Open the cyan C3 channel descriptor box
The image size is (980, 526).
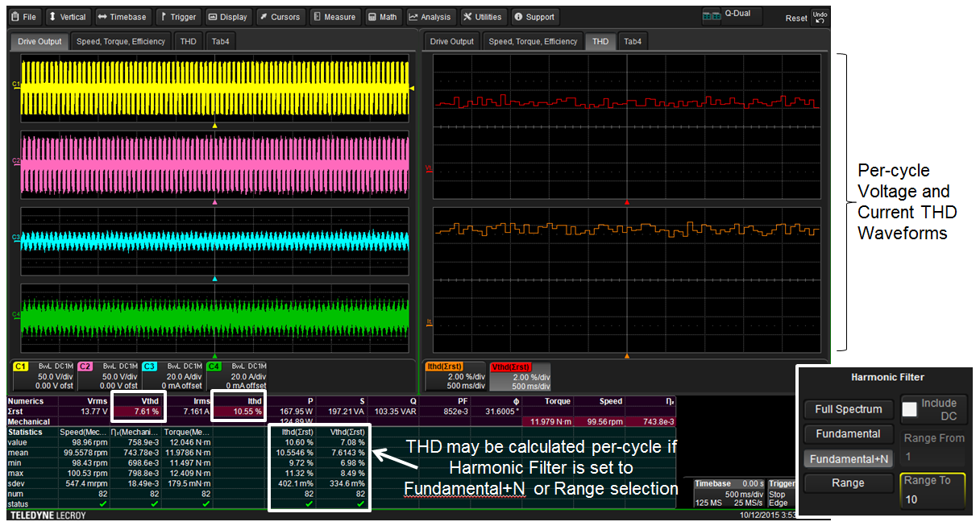[171, 375]
